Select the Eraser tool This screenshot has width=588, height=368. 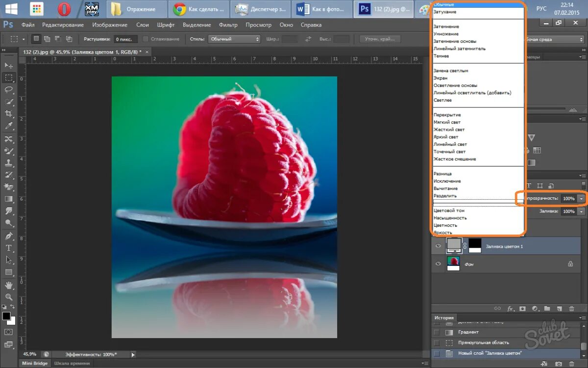point(9,187)
